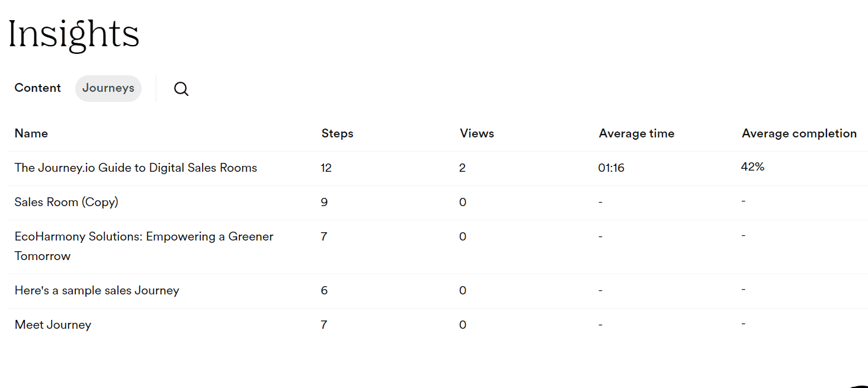
Task: Select the Journeys tab
Action: pos(108,88)
